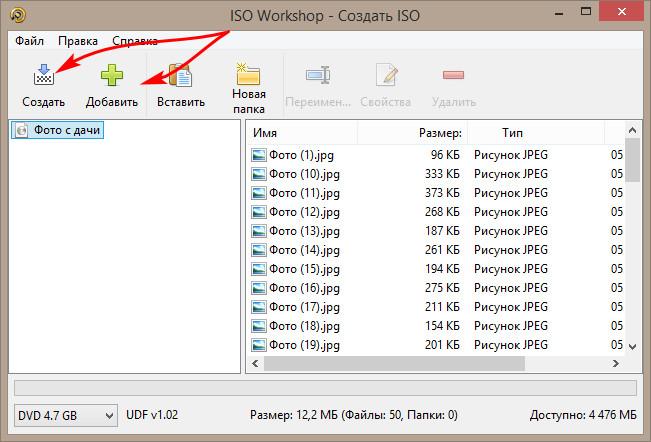The image size is (651, 442).
Task: Select file name Фото (18).jpg
Action: click(x=304, y=326)
